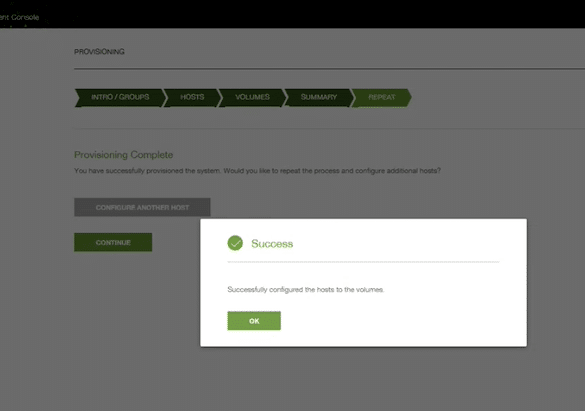
Task: Go to the HOSTS step
Action: pyautogui.click(x=192, y=97)
